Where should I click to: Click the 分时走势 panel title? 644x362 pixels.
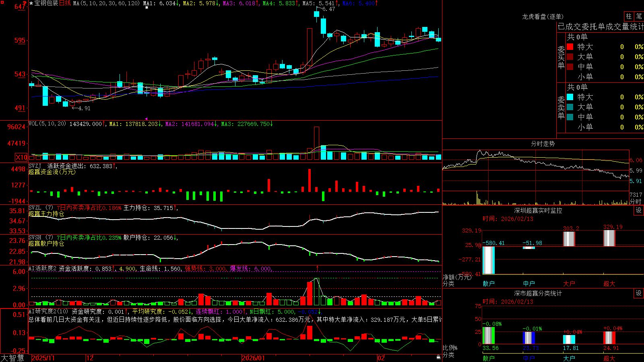(x=543, y=144)
